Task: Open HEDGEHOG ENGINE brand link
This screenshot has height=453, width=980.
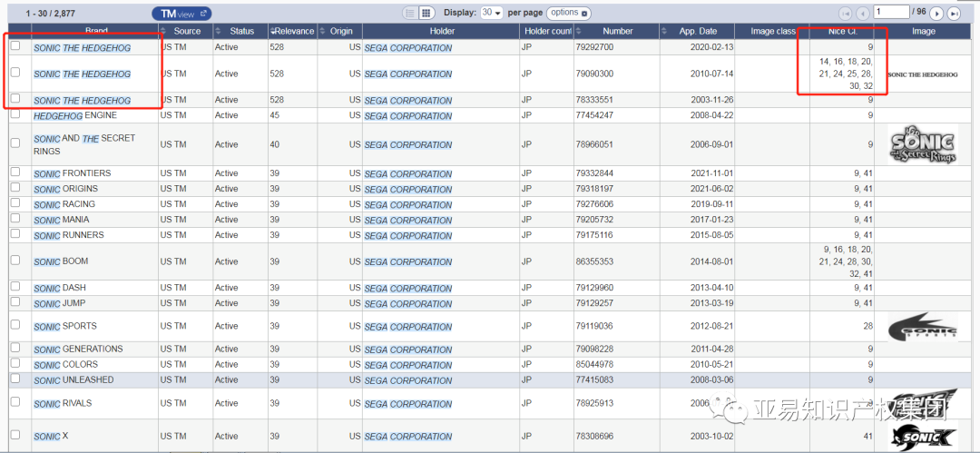Action: click(75, 116)
